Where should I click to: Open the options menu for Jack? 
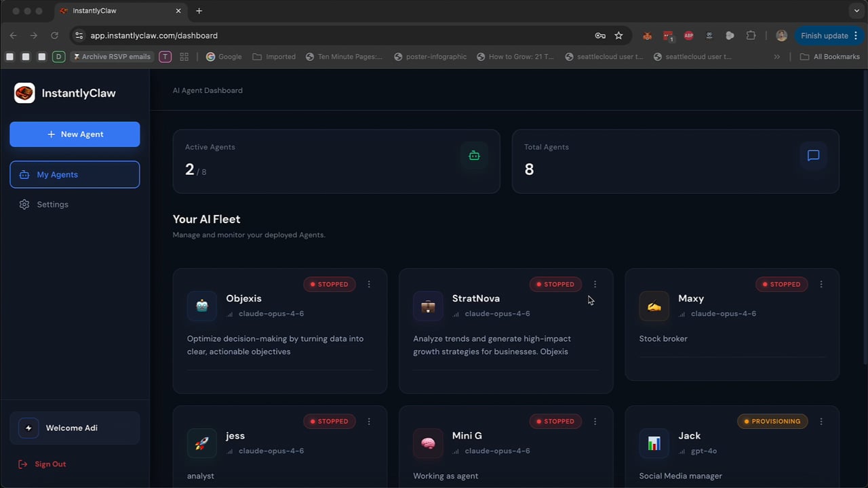pyautogui.click(x=821, y=421)
